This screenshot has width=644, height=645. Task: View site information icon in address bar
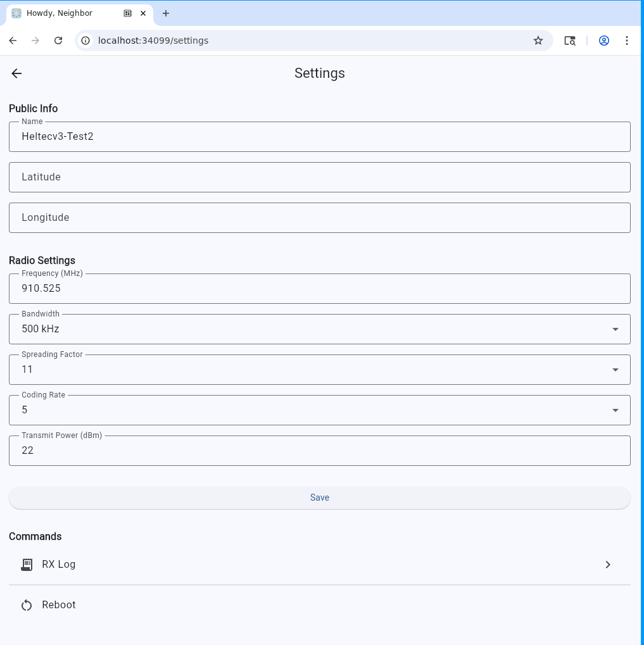coord(86,41)
